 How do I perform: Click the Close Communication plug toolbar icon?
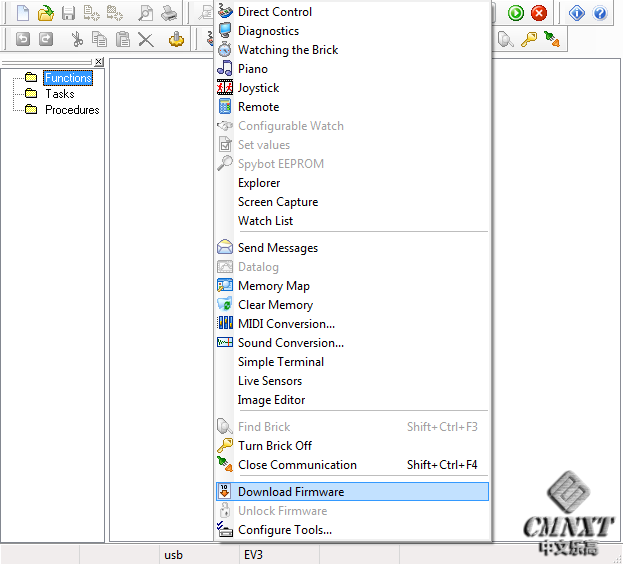551,39
